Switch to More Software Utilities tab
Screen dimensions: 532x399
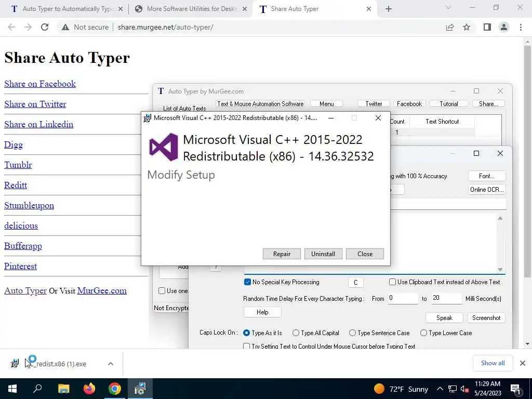click(190, 9)
